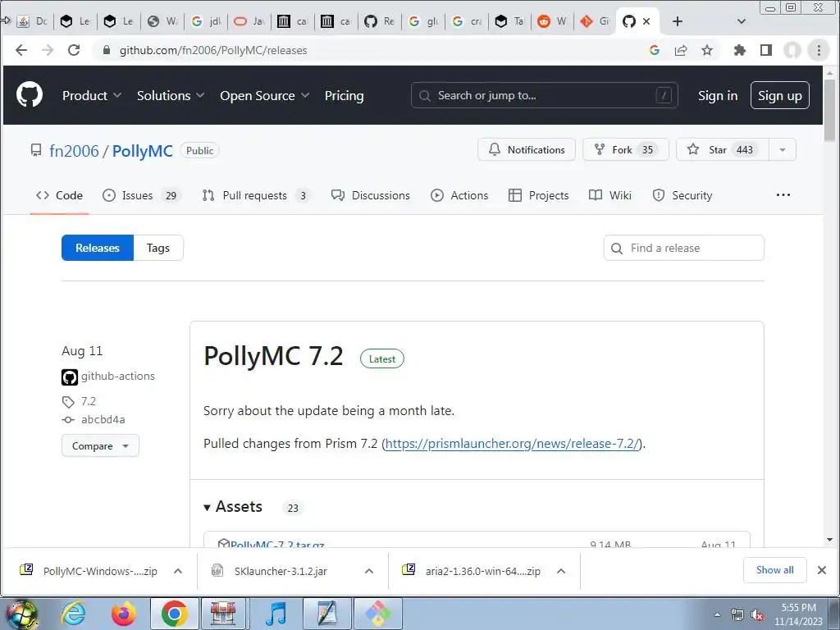Reload the page with refresh icon
Viewport: 840px width, 630px height.
coord(74,50)
